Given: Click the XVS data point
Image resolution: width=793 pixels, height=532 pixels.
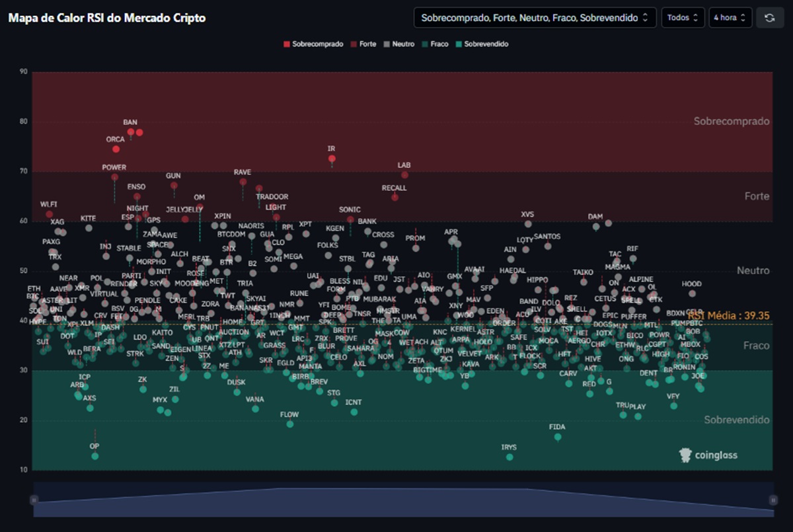Looking at the screenshot, I should (x=528, y=224).
